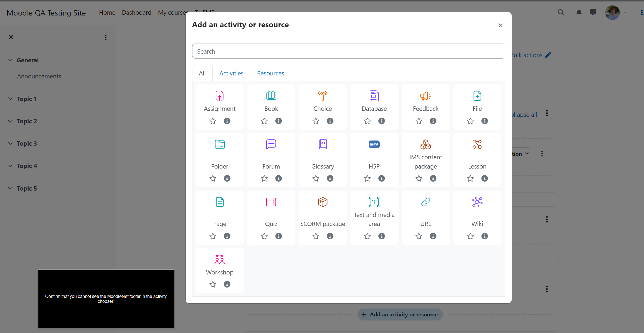Star the File resource
This screenshot has height=333, width=644.
[470, 121]
